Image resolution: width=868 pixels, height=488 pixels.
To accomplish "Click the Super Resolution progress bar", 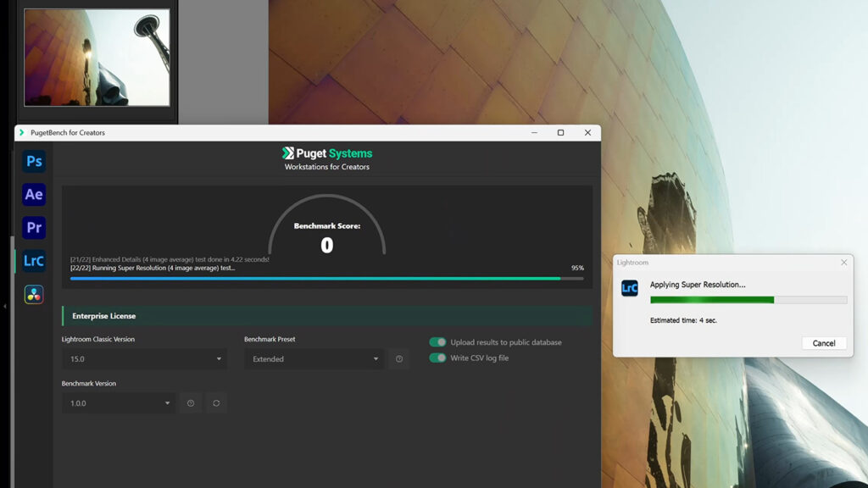I will [x=748, y=300].
